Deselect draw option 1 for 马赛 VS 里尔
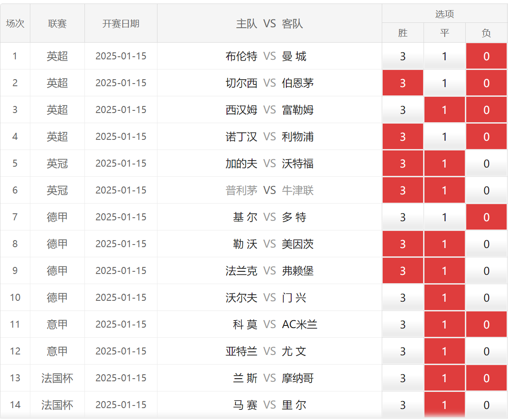Image resolution: width=508 pixels, height=420 pixels. [x=445, y=405]
